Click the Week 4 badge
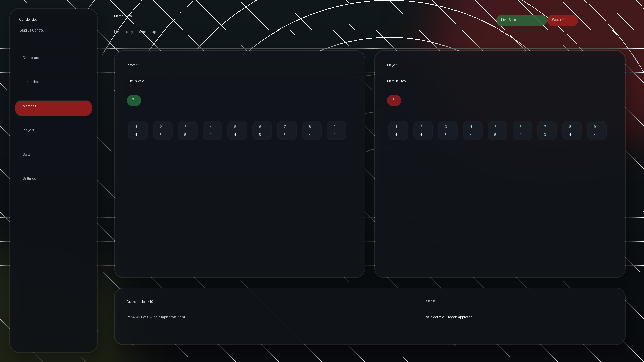644x362 pixels. pyautogui.click(x=562, y=20)
